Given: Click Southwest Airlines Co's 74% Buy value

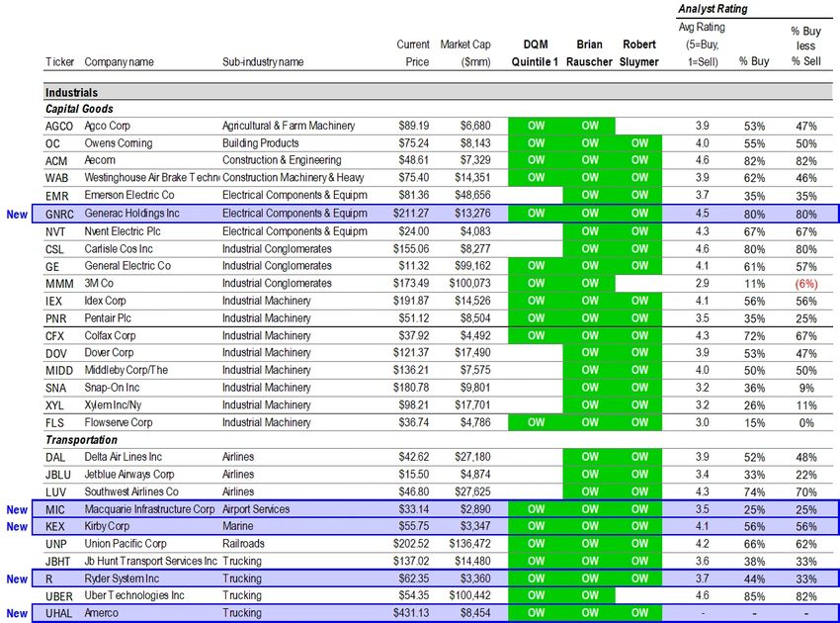Looking at the screenshot, I should [754, 492].
